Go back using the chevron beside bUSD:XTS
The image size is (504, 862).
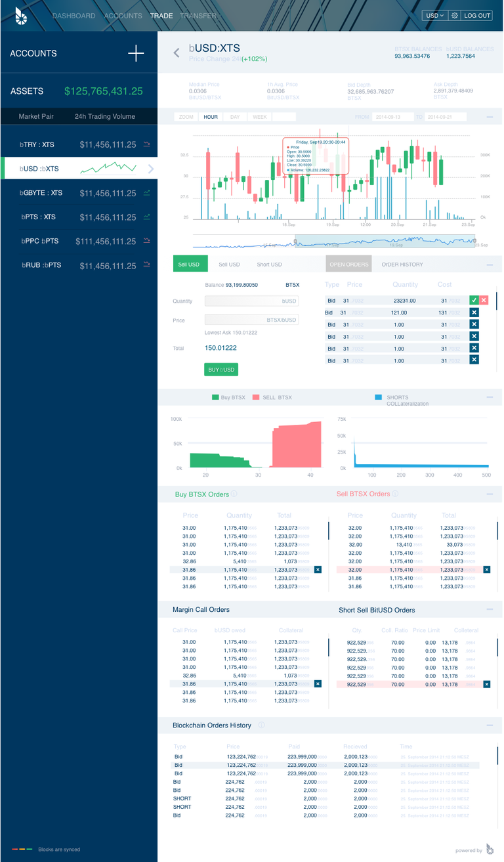coord(177,53)
